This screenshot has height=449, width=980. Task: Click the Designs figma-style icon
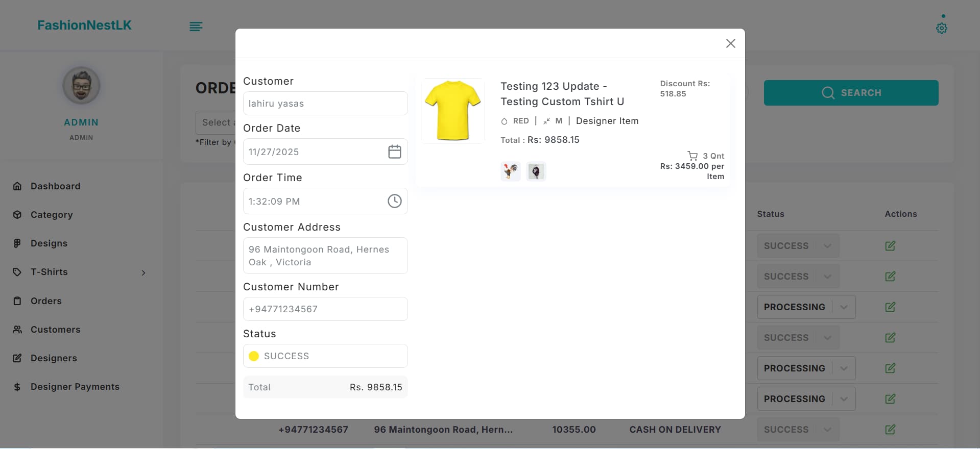point(17,243)
